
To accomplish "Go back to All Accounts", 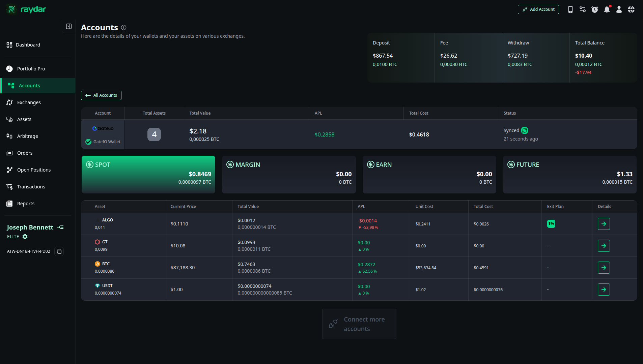I will pos(101,95).
